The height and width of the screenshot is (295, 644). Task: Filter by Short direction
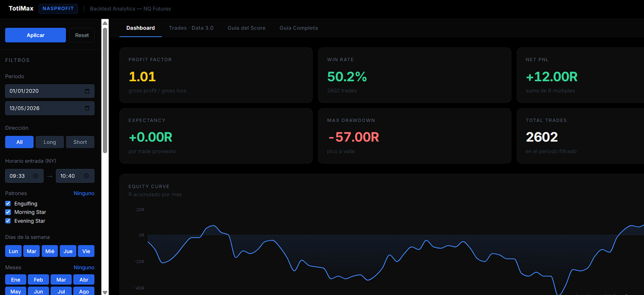(80, 142)
